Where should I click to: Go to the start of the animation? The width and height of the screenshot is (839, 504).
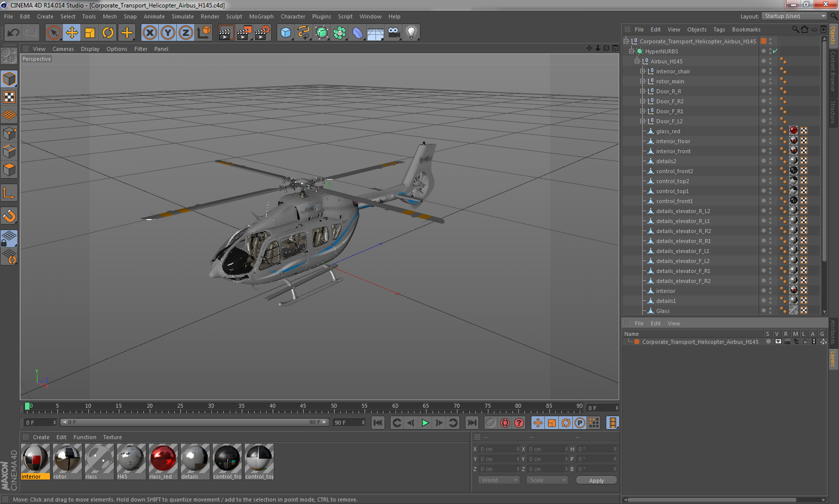(378, 423)
